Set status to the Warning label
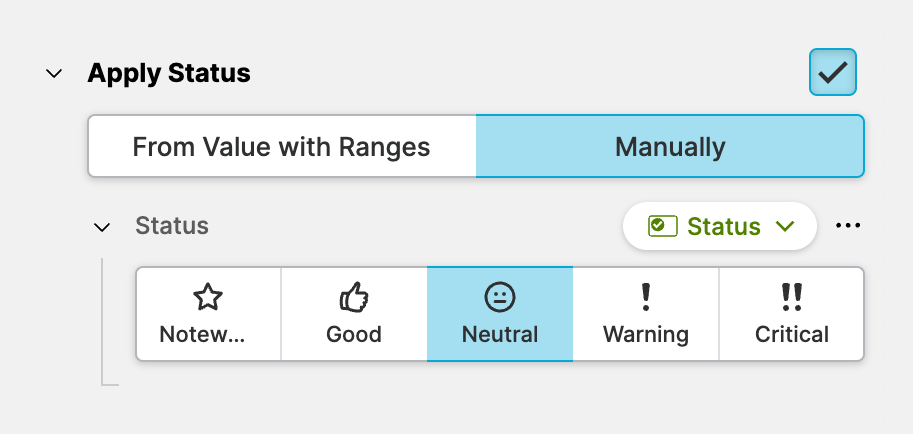 point(645,334)
